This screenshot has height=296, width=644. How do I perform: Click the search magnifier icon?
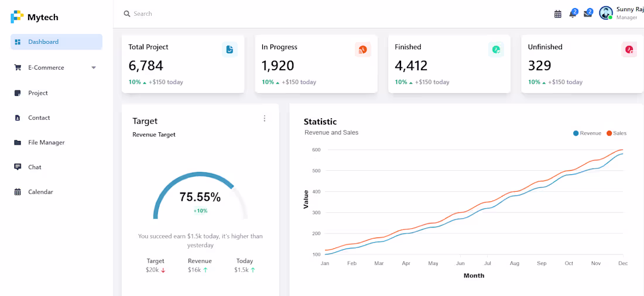tap(127, 13)
